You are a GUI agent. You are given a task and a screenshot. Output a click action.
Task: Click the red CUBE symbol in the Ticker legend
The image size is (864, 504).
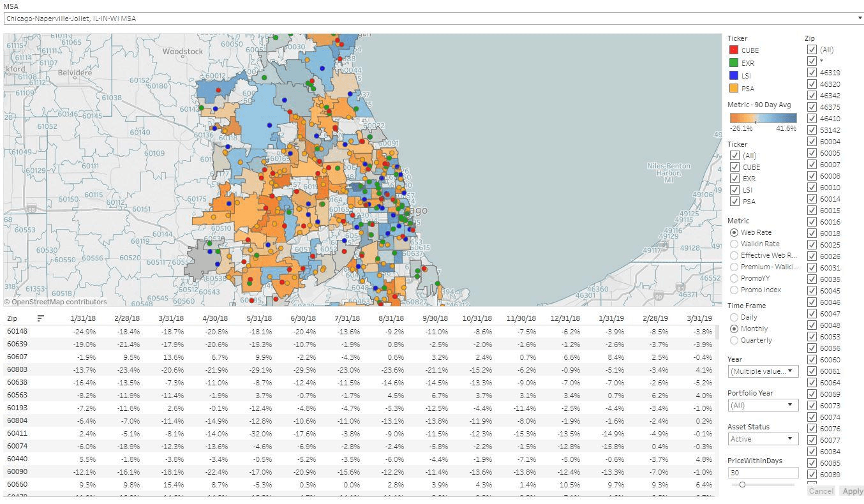(x=733, y=50)
